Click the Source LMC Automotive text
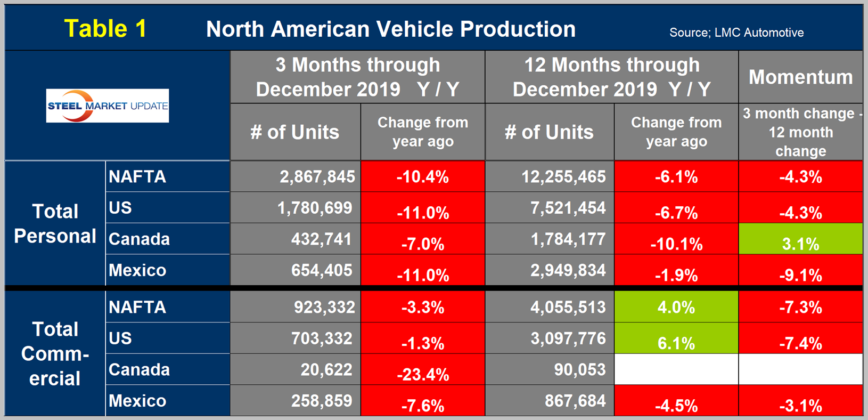 click(736, 33)
